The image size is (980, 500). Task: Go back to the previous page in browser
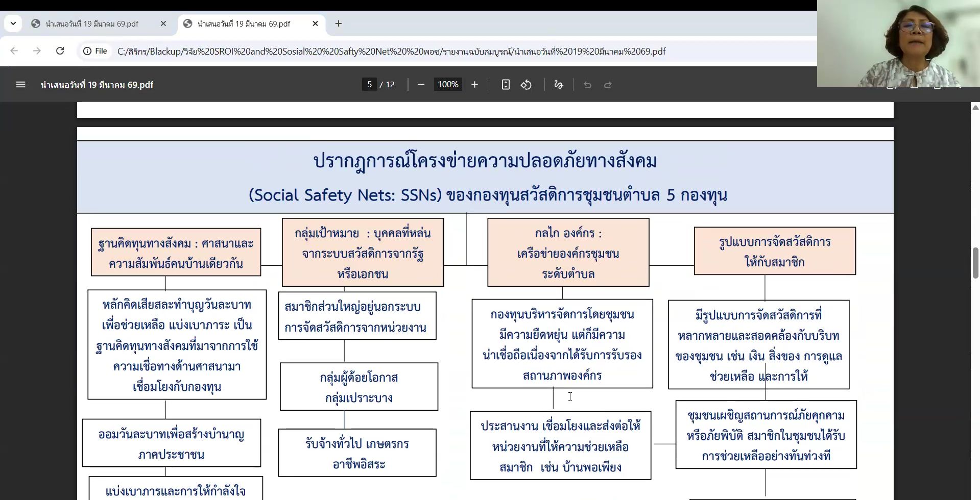14,51
